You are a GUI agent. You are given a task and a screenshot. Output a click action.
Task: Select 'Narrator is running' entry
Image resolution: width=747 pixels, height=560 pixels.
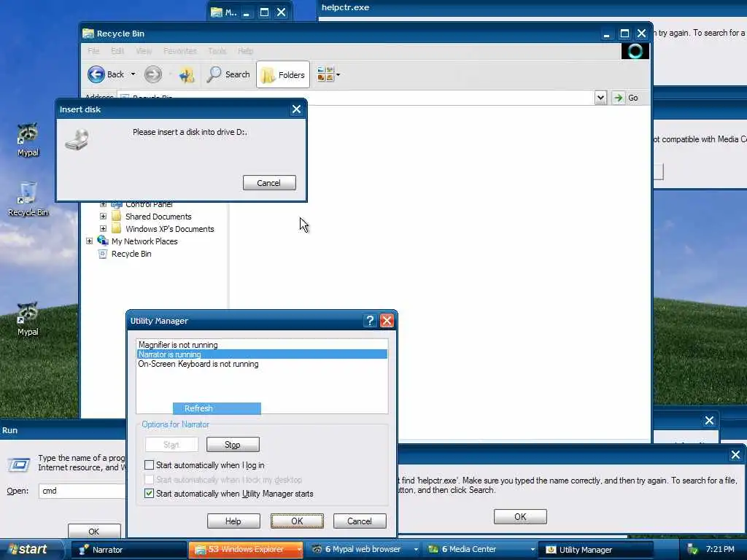point(262,354)
